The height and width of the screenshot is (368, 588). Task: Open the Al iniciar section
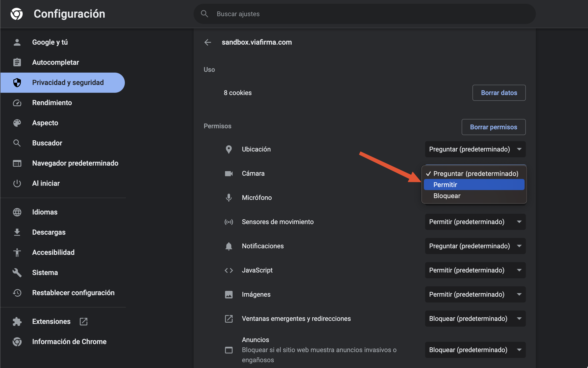coord(63,183)
